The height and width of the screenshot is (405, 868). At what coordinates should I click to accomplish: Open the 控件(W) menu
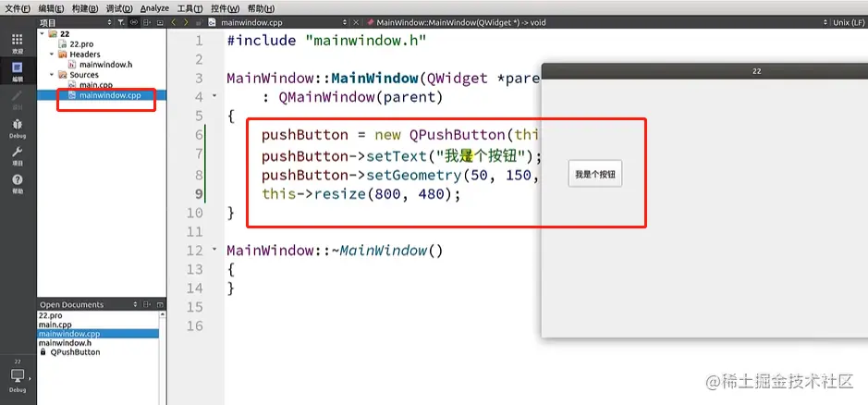tap(226, 8)
